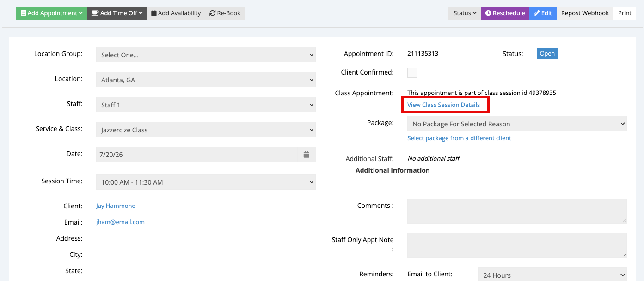644x281 pixels.
Task: Click the Re-Book button
Action: tap(225, 13)
